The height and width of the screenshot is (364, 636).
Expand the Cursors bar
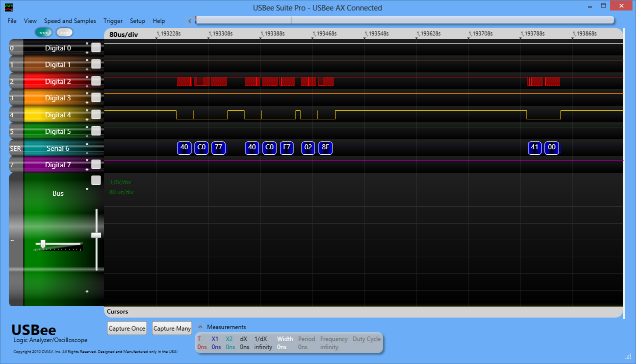(363, 312)
